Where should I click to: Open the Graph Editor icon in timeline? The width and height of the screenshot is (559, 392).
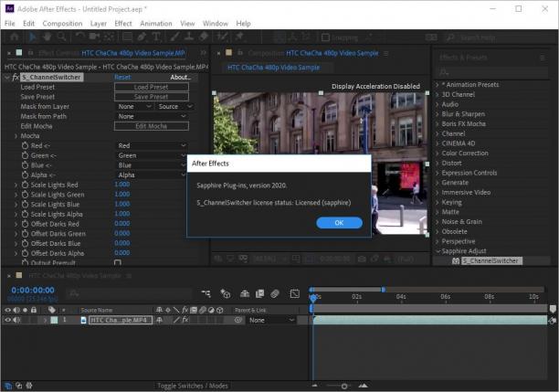pos(294,293)
